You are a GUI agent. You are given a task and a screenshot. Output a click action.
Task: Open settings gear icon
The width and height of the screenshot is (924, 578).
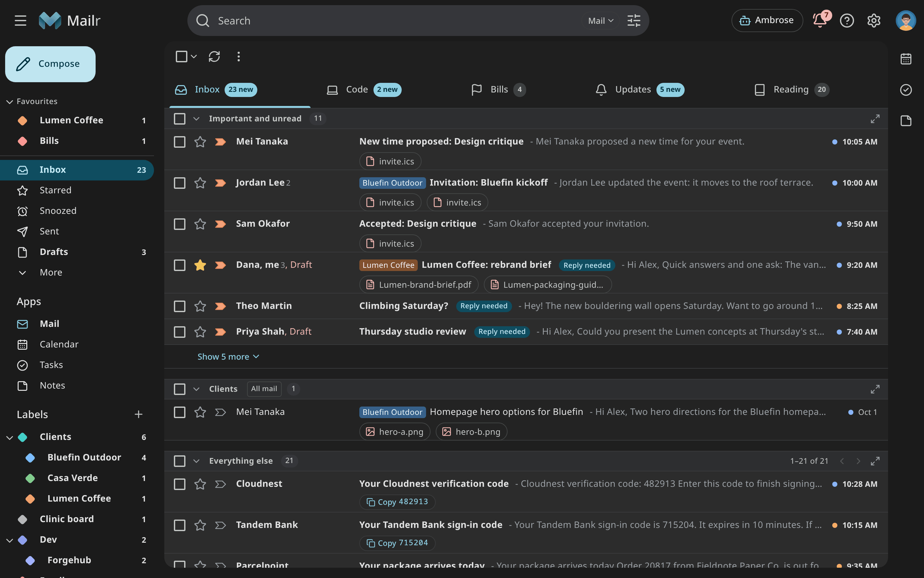874,21
